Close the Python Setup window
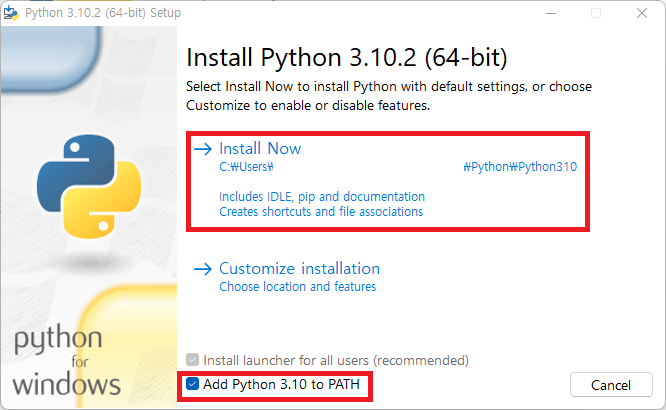Image resolution: width=666 pixels, height=410 pixels. [x=642, y=13]
